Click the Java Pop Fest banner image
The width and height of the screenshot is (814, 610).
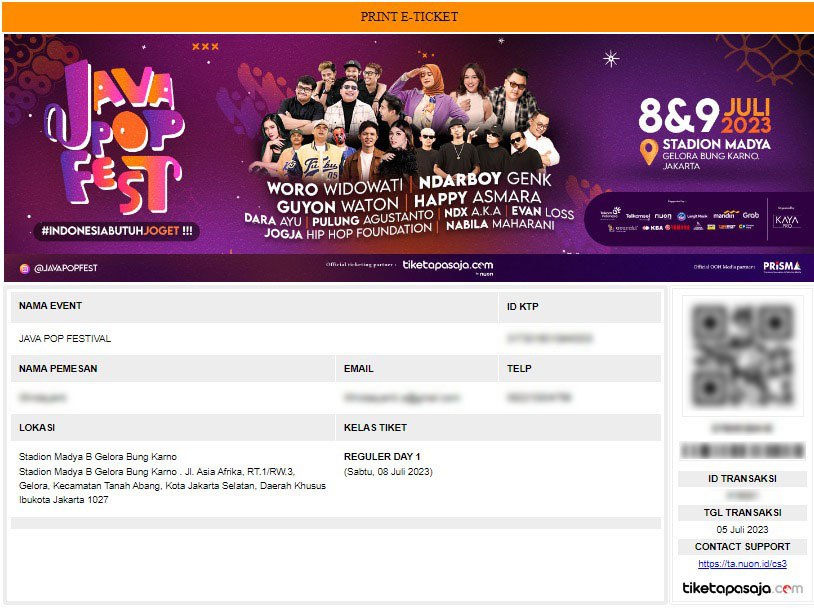(407, 158)
